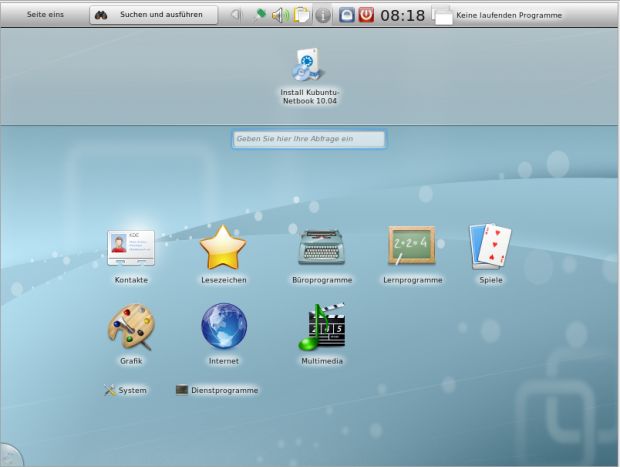The height and width of the screenshot is (467, 620).
Task: Open the Dienstprogramme entry
Action: [x=217, y=390]
